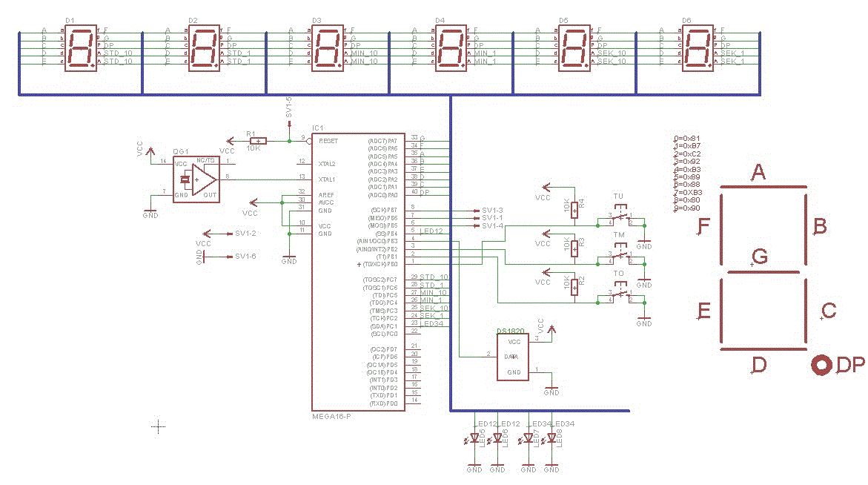Viewport: 868px width, 485px height.
Task: Click the VCC arrow above the DS1820
Action: tap(551, 330)
